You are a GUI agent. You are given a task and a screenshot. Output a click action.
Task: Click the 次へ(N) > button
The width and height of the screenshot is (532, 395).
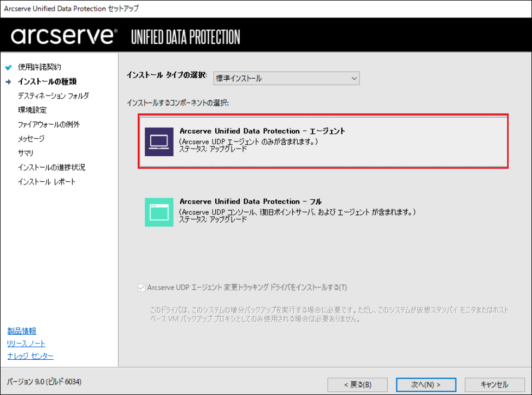426,385
